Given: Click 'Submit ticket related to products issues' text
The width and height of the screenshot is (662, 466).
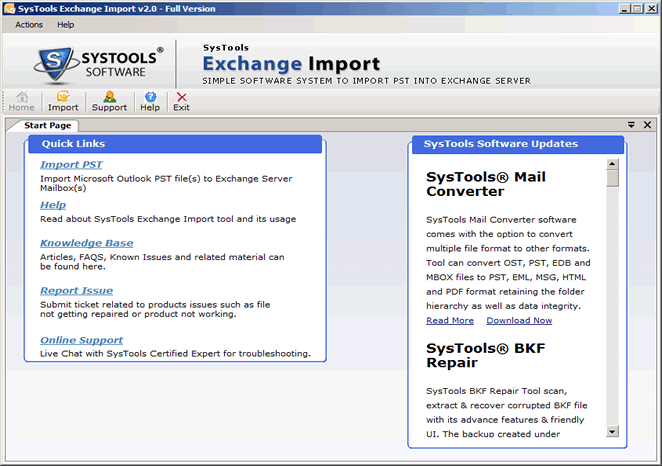Looking at the screenshot, I should [x=155, y=309].
